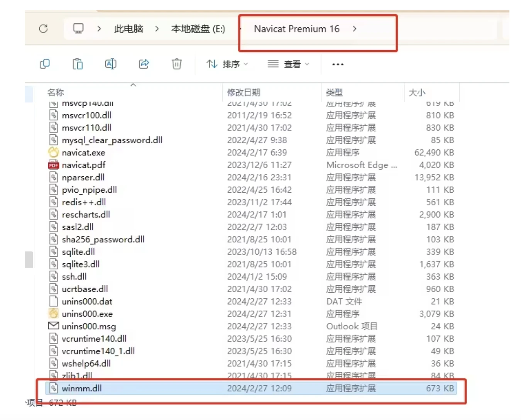Click the share icon in toolbar

tap(144, 64)
